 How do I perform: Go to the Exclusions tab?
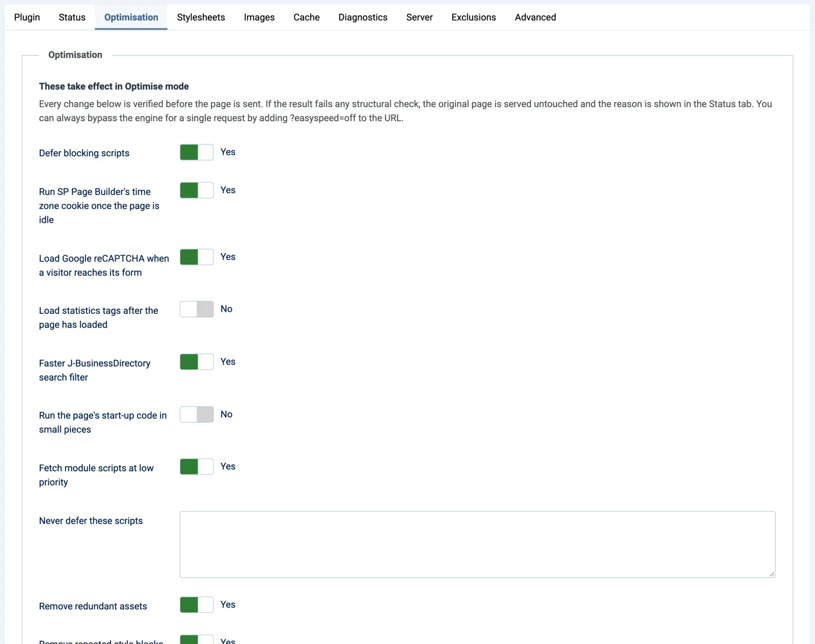pos(473,17)
